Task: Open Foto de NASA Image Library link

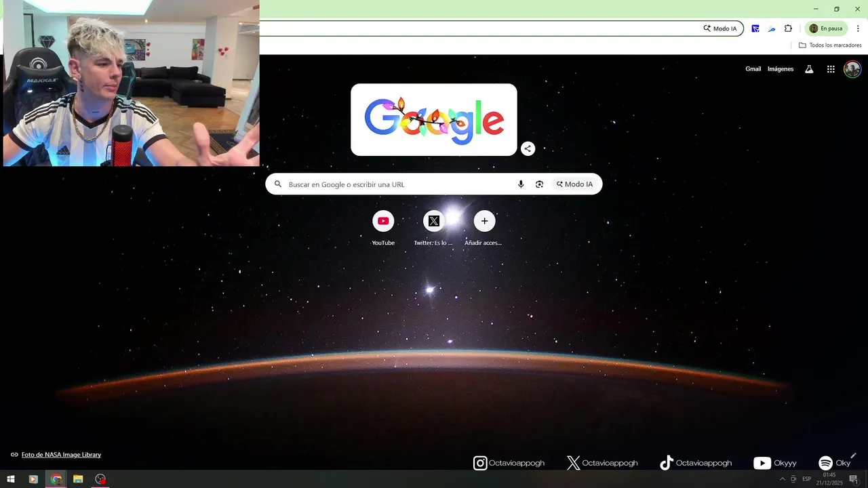Action: pos(61,455)
